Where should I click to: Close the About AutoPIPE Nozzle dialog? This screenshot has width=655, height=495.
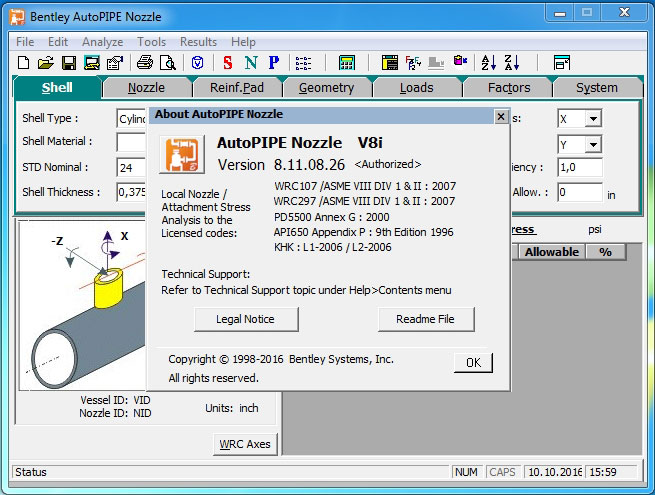(501, 116)
